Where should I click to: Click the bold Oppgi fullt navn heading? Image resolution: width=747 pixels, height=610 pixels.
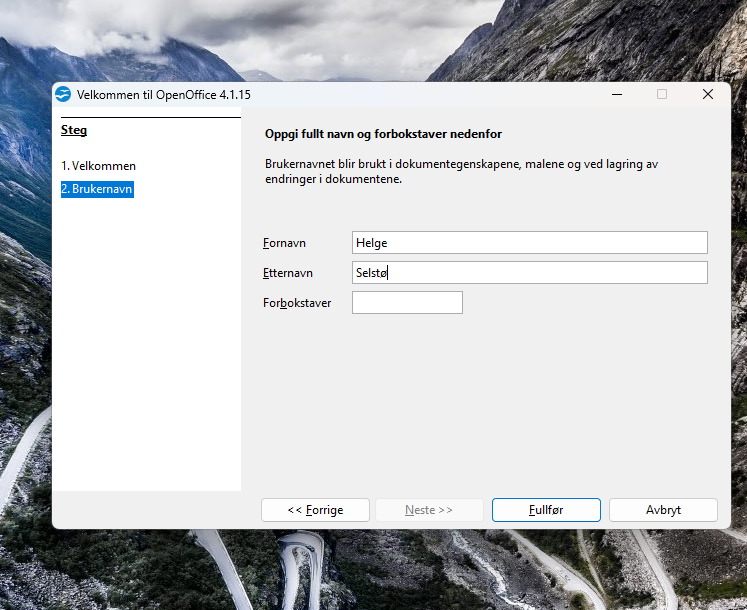383,134
